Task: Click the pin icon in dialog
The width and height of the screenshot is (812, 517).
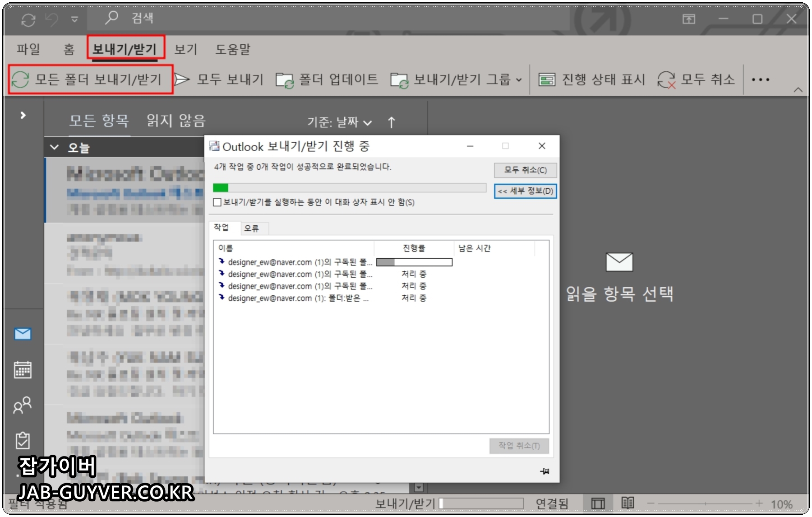Action: click(x=544, y=471)
